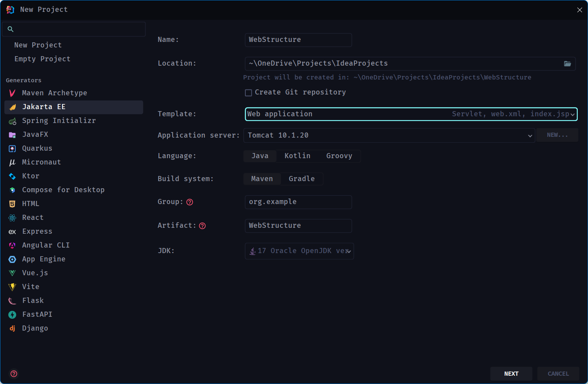The width and height of the screenshot is (588, 384).
Task: Select App Engine generator label
Action: (44, 259)
